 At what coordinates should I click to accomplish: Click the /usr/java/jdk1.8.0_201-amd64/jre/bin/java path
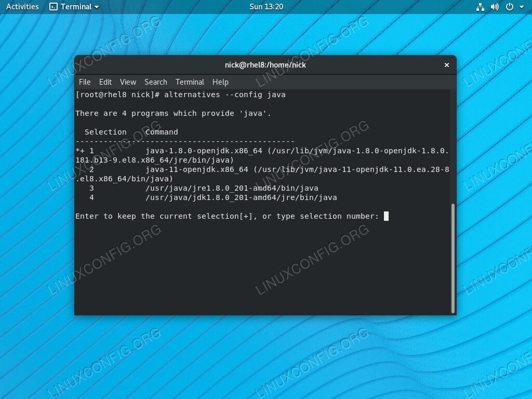coord(241,197)
